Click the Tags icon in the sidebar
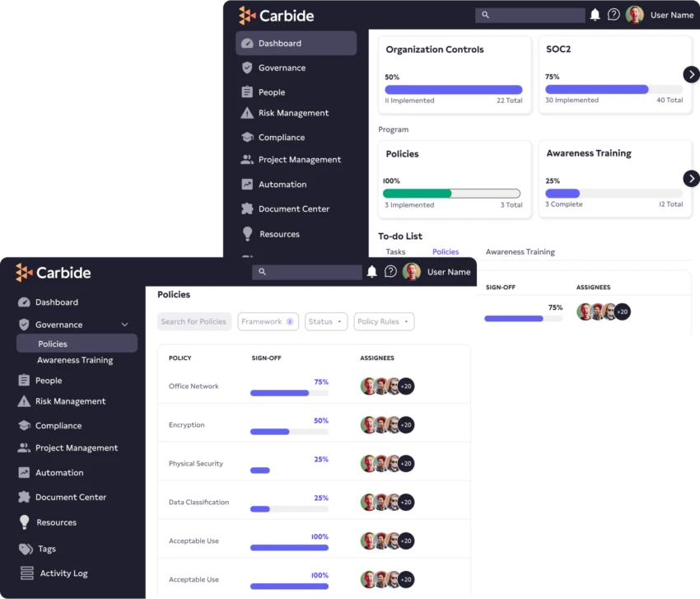700x599 pixels. click(26, 549)
